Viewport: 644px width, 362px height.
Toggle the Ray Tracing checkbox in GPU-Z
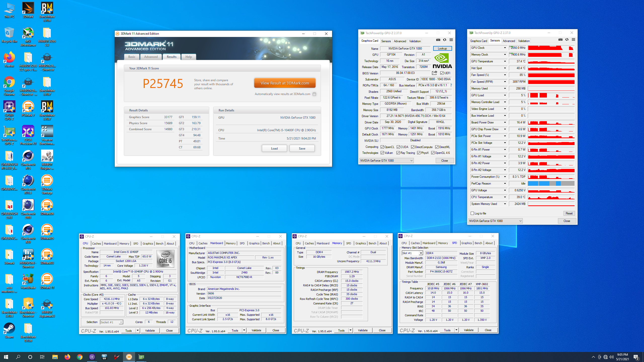point(398,153)
